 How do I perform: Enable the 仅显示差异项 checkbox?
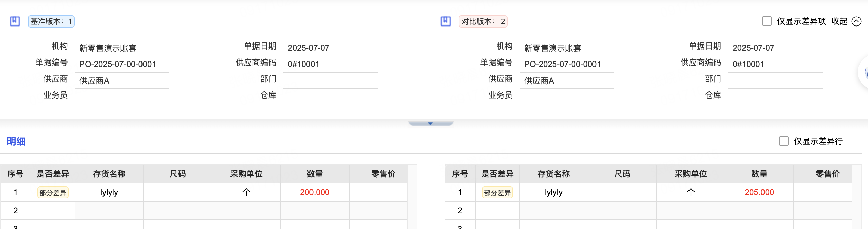[767, 21]
